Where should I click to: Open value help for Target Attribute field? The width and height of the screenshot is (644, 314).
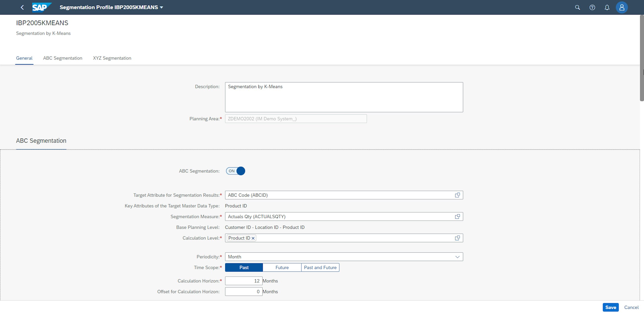click(x=457, y=195)
